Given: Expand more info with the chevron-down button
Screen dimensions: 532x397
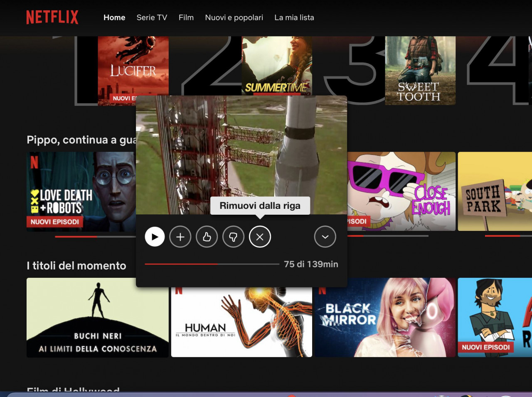Looking at the screenshot, I should pos(325,237).
